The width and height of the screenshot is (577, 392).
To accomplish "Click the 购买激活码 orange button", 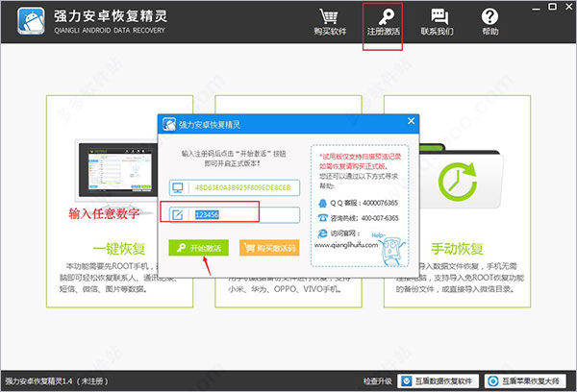I will coord(269,248).
